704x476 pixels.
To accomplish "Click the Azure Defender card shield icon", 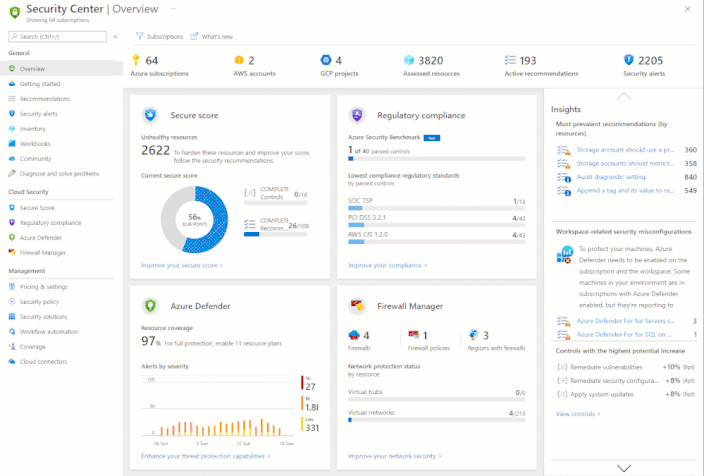I will pos(150,306).
